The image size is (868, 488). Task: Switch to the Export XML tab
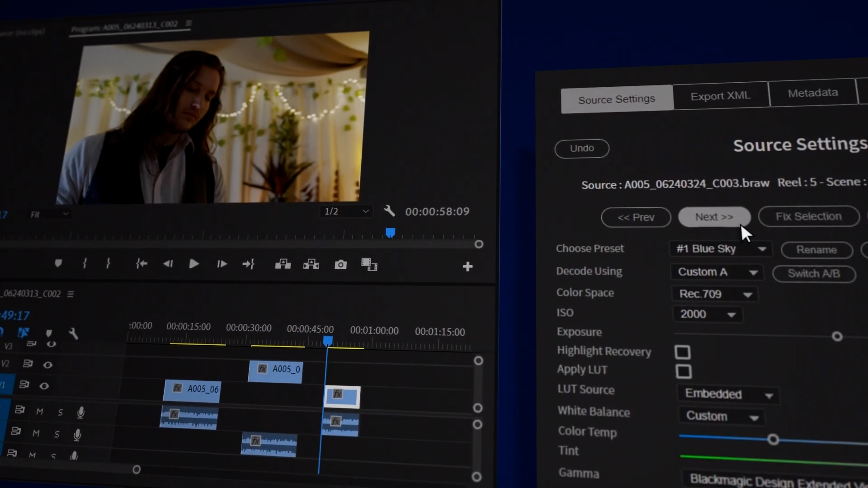tap(721, 95)
